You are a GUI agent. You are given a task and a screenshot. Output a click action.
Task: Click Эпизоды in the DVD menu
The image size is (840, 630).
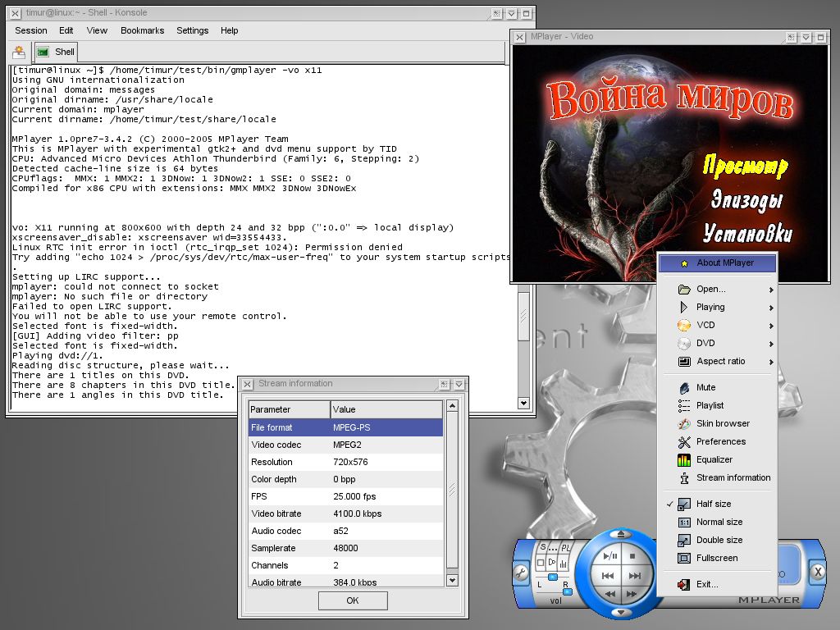point(746,200)
